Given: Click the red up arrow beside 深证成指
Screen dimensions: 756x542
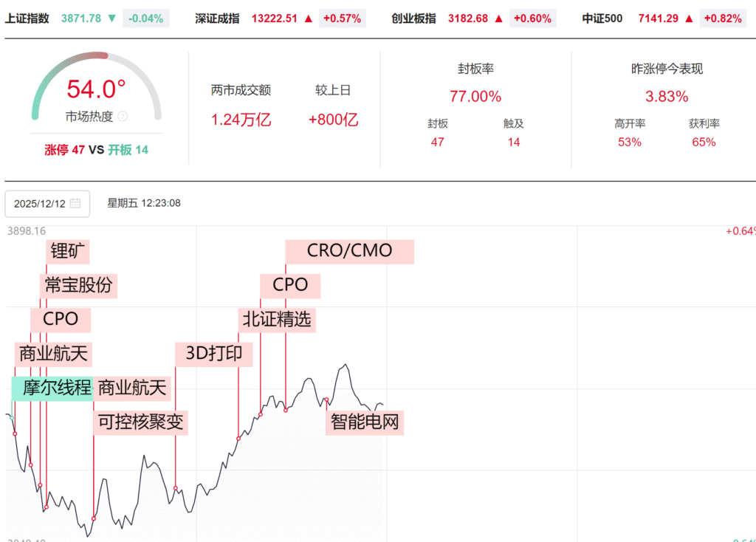Looking at the screenshot, I should (x=308, y=18).
